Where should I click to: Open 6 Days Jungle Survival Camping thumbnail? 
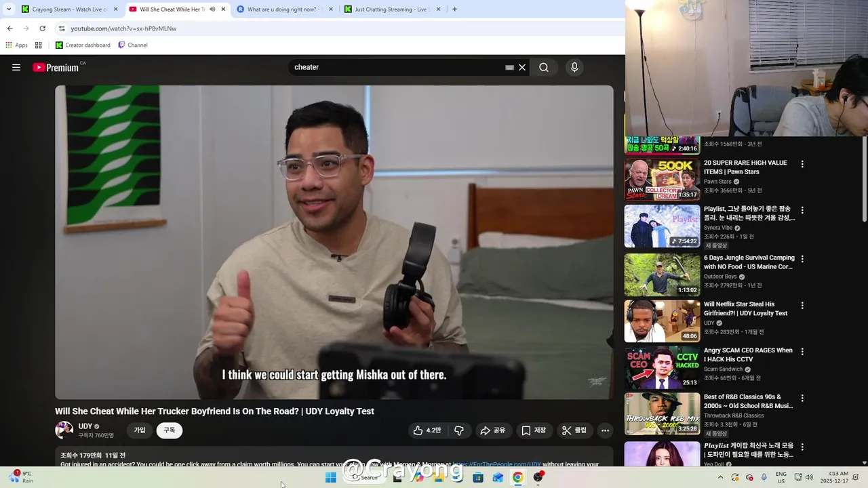(662, 274)
